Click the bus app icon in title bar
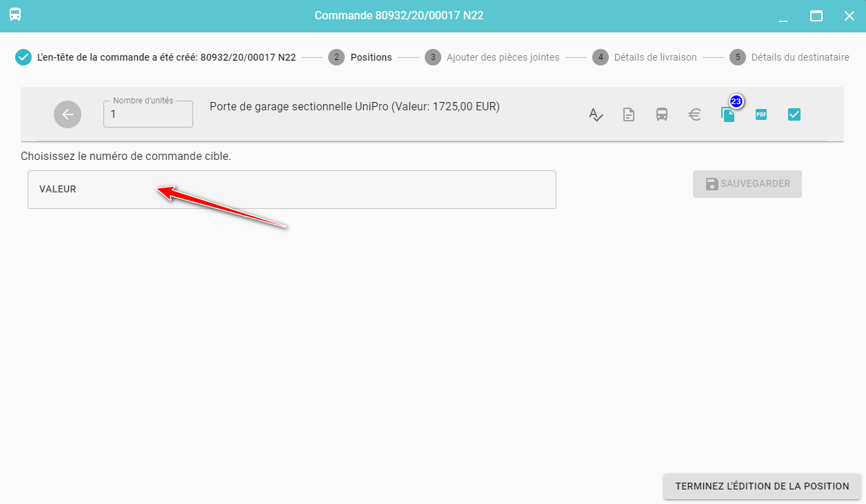866x504 pixels. coord(15,15)
